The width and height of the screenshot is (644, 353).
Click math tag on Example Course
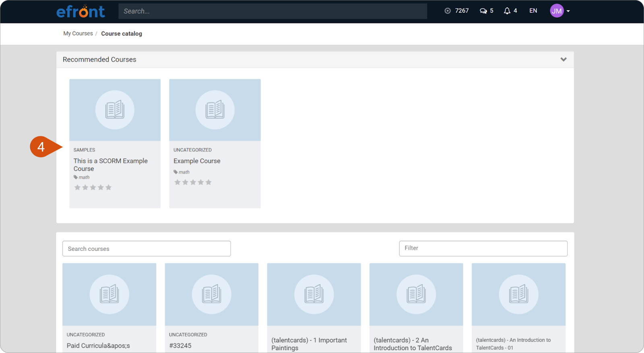click(x=184, y=172)
